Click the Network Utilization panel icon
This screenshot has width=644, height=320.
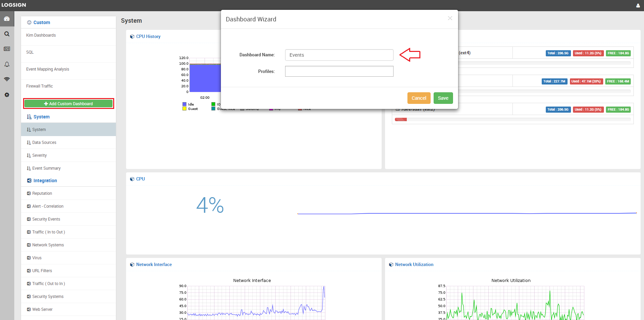(x=391, y=264)
